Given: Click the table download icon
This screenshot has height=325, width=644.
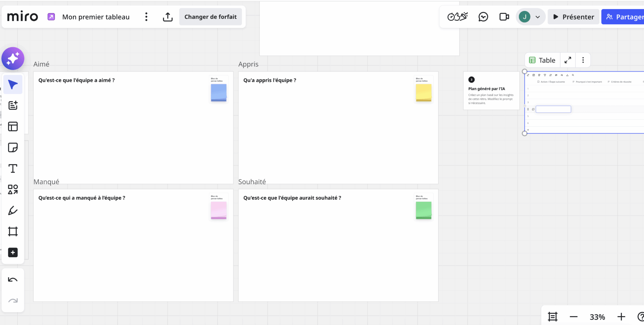Looking at the screenshot, I should (x=567, y=75).
